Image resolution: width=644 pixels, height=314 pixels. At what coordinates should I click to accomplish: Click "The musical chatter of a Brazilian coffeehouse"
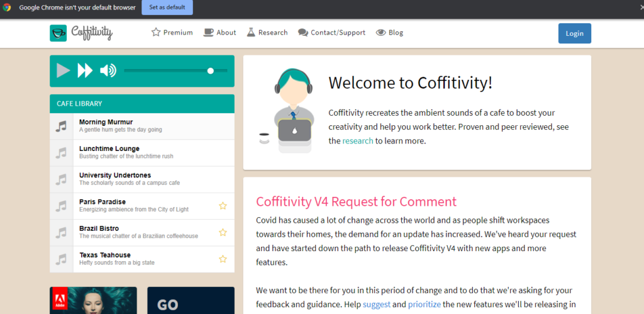[x=138, y=237]
